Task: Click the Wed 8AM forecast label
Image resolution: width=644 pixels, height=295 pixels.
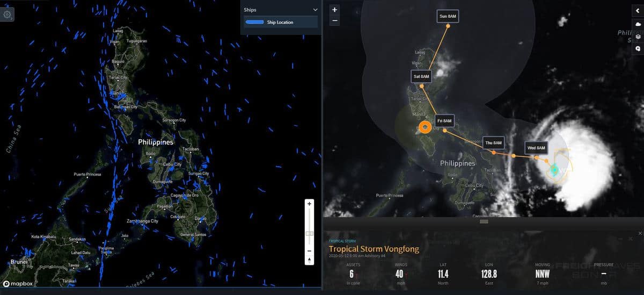Action: coord(536,148)
